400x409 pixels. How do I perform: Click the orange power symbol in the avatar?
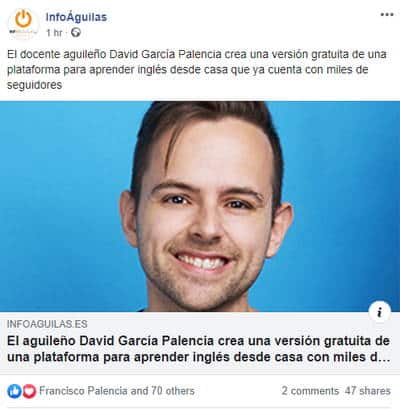23,19
